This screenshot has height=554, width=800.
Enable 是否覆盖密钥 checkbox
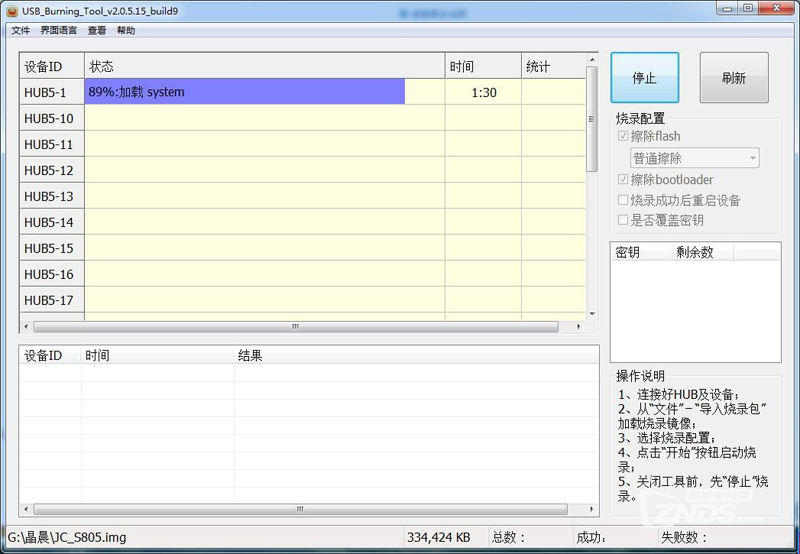point(622,220)
